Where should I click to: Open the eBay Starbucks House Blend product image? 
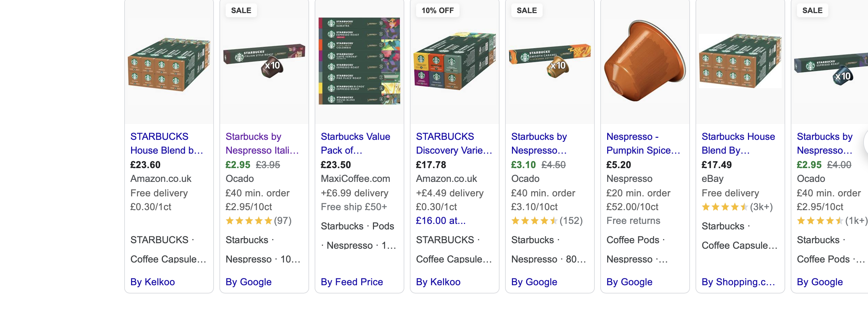[740, 61]
